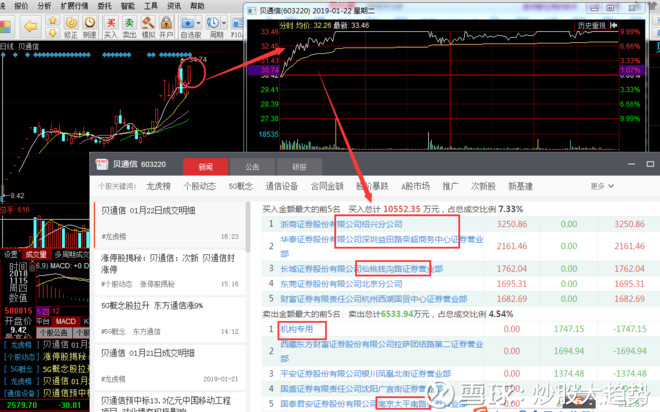Click broker 东莞证券股份有限公司北京分公司
Viewport: 660px width, 412px height.
click(x=341, y=284)
